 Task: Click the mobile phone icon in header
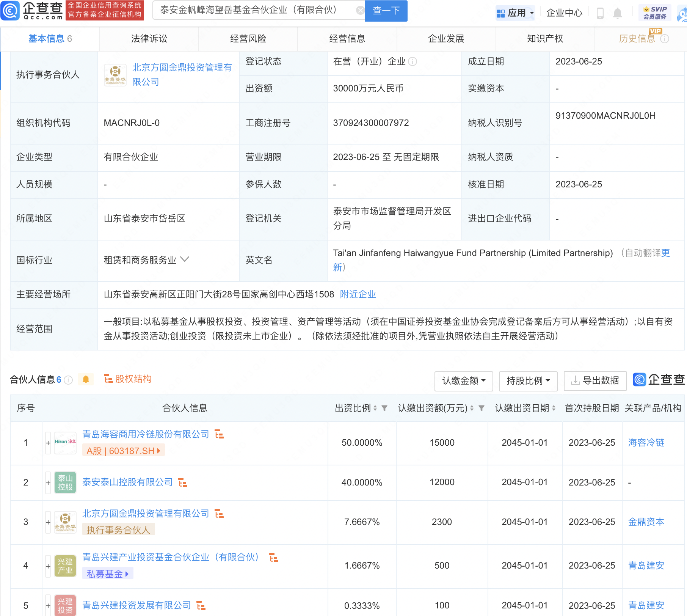click(600, 13)
